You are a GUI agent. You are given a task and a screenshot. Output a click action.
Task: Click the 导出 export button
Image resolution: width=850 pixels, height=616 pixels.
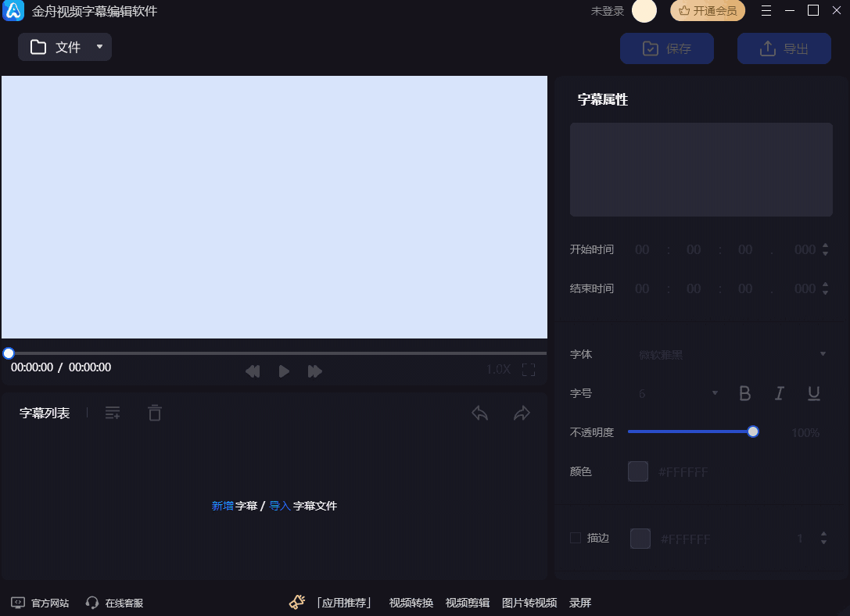[784, 48]
